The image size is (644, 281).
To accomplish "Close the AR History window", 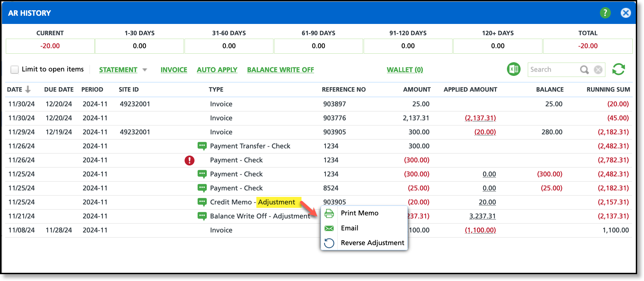I will click(626, 13).
